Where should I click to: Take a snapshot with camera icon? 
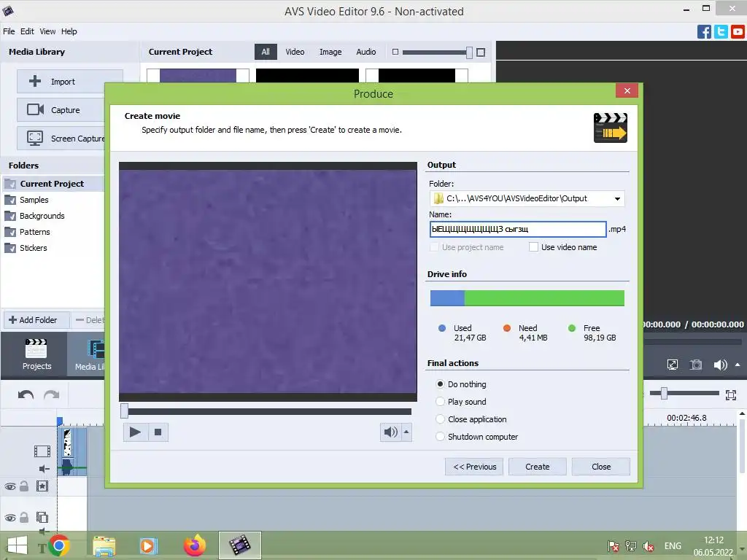(696, 365)
